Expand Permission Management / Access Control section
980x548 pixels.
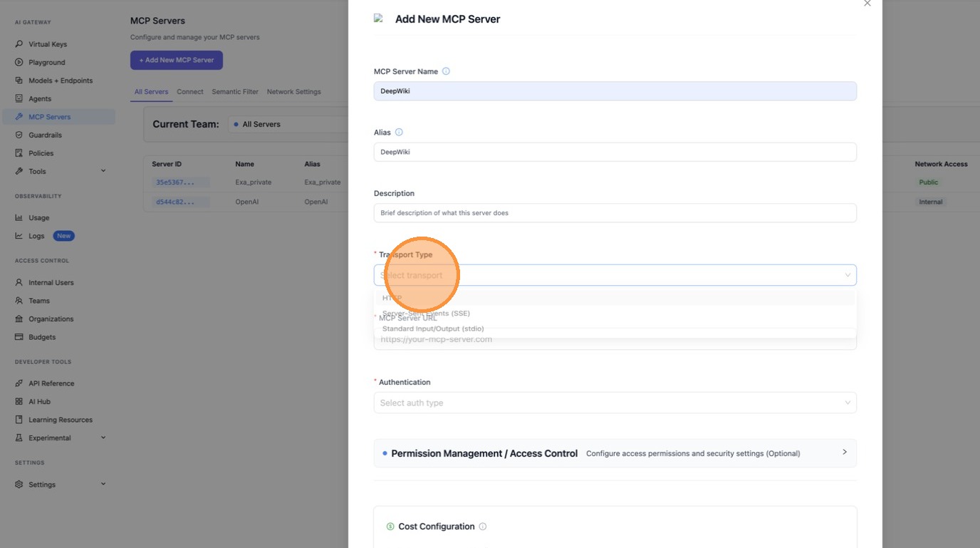[x=845, y=452]
